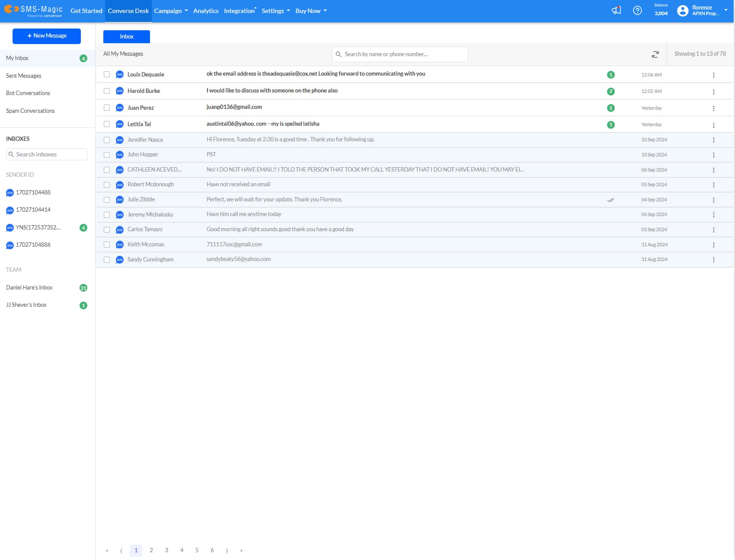Viewport: 735px width, 560px height.
Task: Tick the Letitia Tai checkbox
Action: pos(107,124)
